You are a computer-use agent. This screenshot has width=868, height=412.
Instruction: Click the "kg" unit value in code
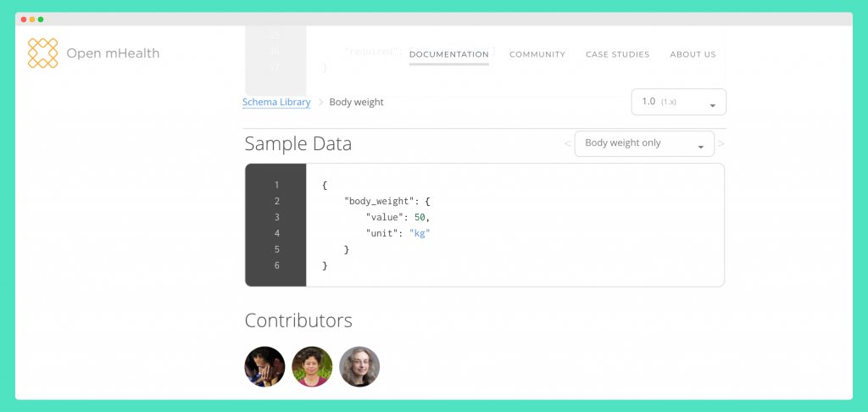click(x=420, y=233)
